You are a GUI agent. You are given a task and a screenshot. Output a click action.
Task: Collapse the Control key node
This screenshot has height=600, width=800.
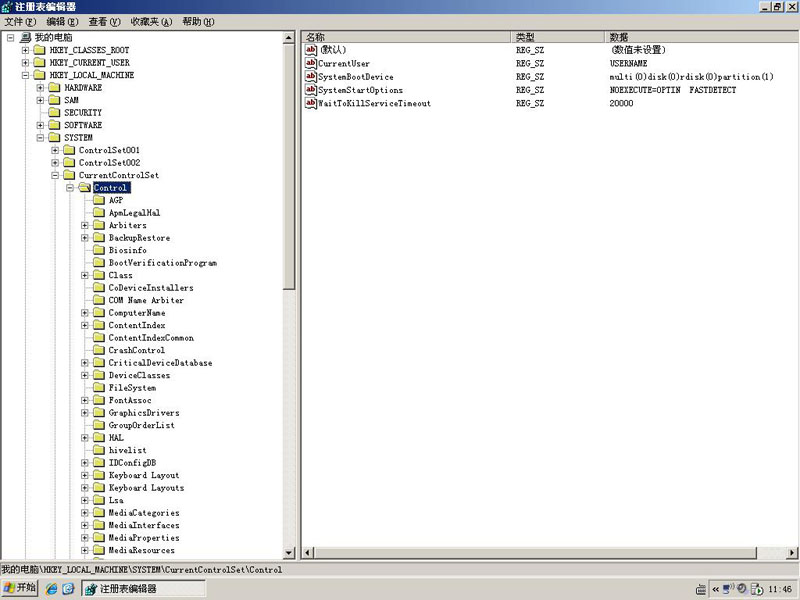point(70,188)
